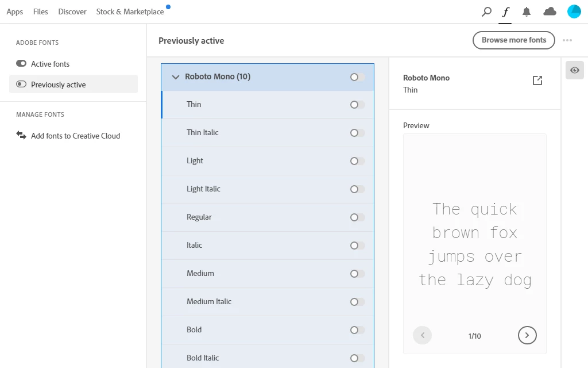Click the Browse more fonts button

(514, 40)
